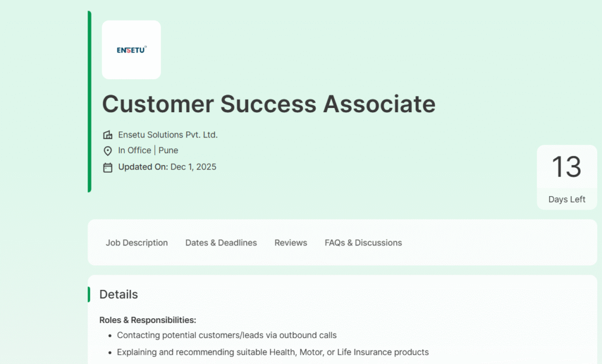Click the Ensetu Solutions Pvt. Ltd. company name
Image resolution: width=602 pixels, height=364 pixels.
click(x=168, y=134)
